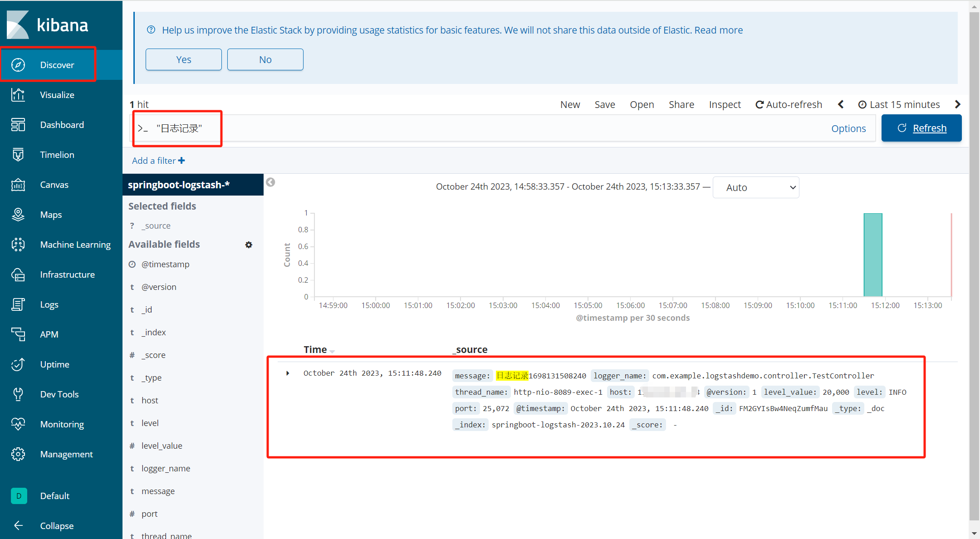The image size is (980, 539).
Task: Open the Read more link
Action: pos(719,30)
